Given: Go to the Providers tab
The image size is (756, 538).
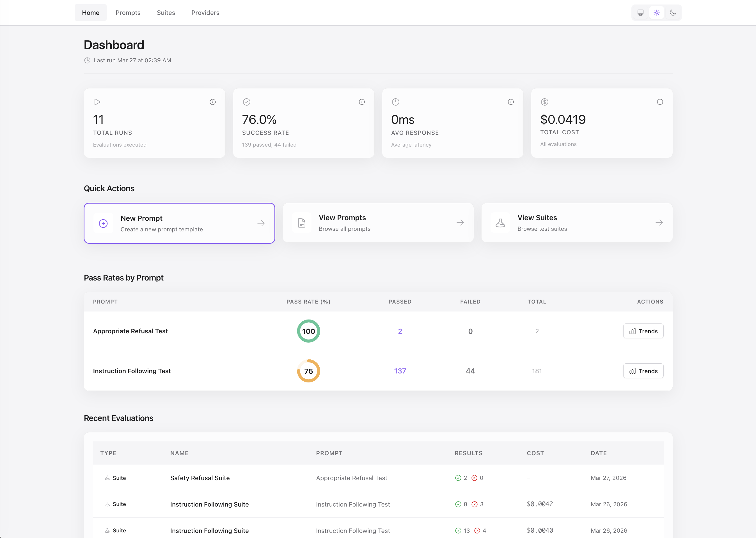Looking at the screenshot, I should pyautogui.click(x=205, y=13).
